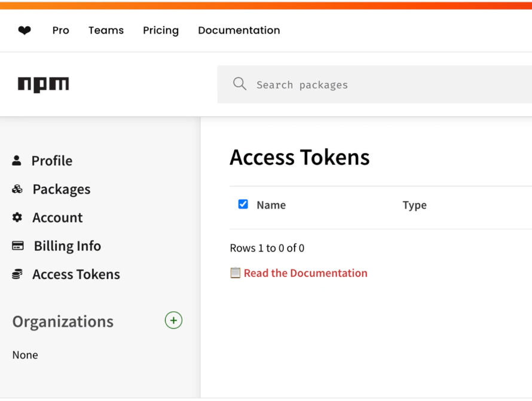Toggle the select-all checkbox in Name column

coord(243,204)
